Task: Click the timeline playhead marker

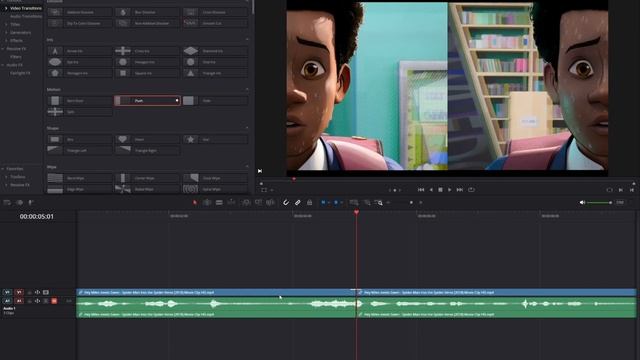Action: [356, 213]
